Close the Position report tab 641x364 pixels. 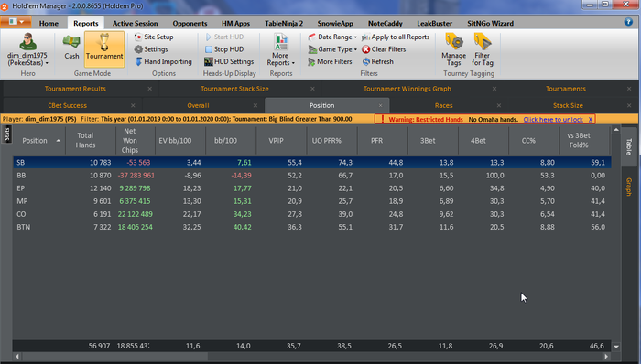pyautogui.click(x=381, y=105)
